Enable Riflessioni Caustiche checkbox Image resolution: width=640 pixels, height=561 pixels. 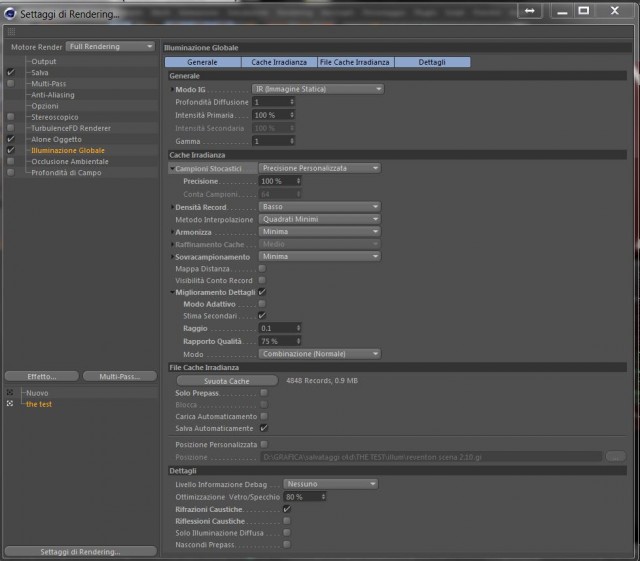tap(287, 521)
